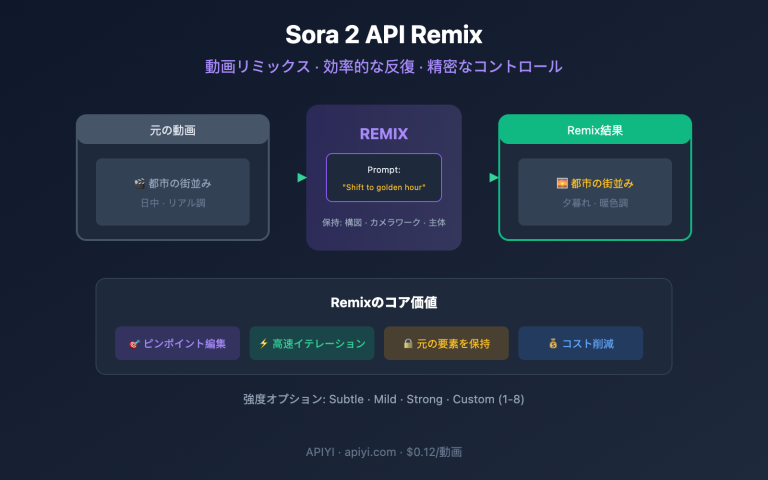Image resolution: width=768 pixels, height=480 pixels.
Task: Click the 夕暮れ · 暖色調 caption
Action: click(x=595, y=203)
